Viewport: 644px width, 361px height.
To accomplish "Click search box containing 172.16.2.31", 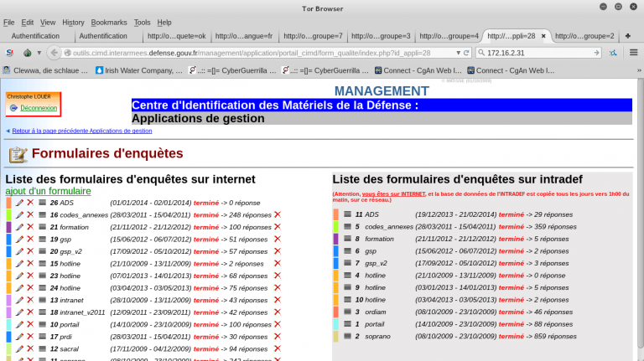I will [539, 53].
